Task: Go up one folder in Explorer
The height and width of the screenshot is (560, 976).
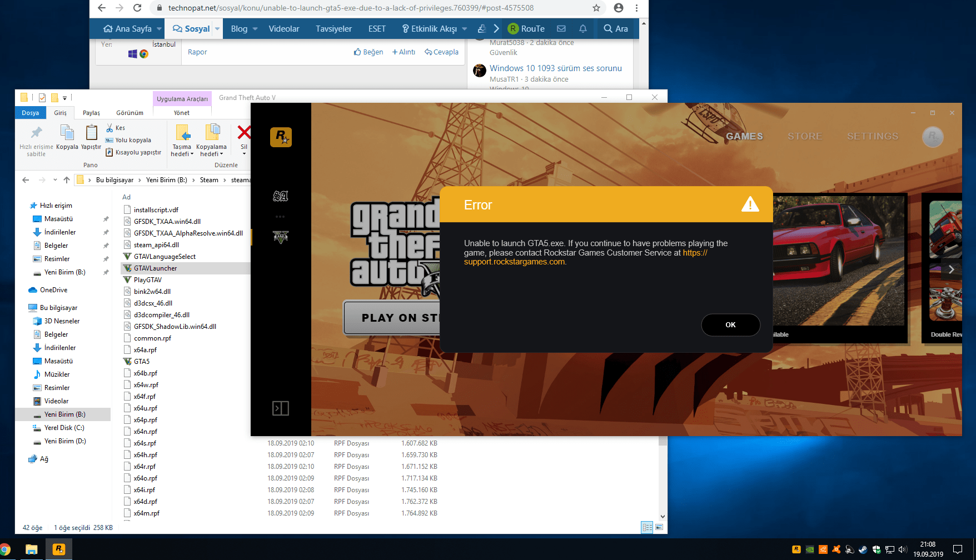Action: pos(67,179)
